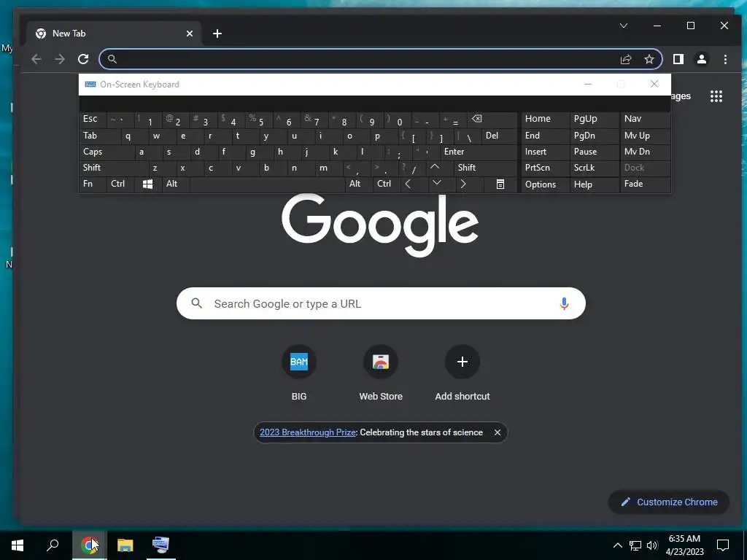Open on-screen keyboard Help
The width and height of the screenshot is (747, 560).
(594, 184)
